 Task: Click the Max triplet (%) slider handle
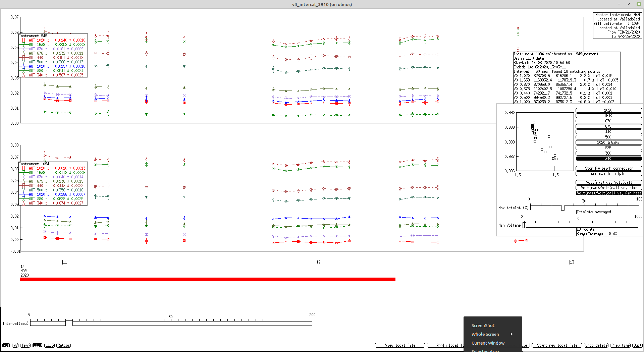pyautogui.click(x=563, y=208)
